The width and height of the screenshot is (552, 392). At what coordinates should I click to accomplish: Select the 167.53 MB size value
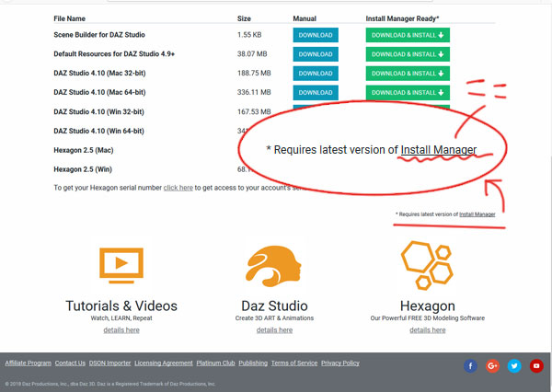tap(254, 111)
